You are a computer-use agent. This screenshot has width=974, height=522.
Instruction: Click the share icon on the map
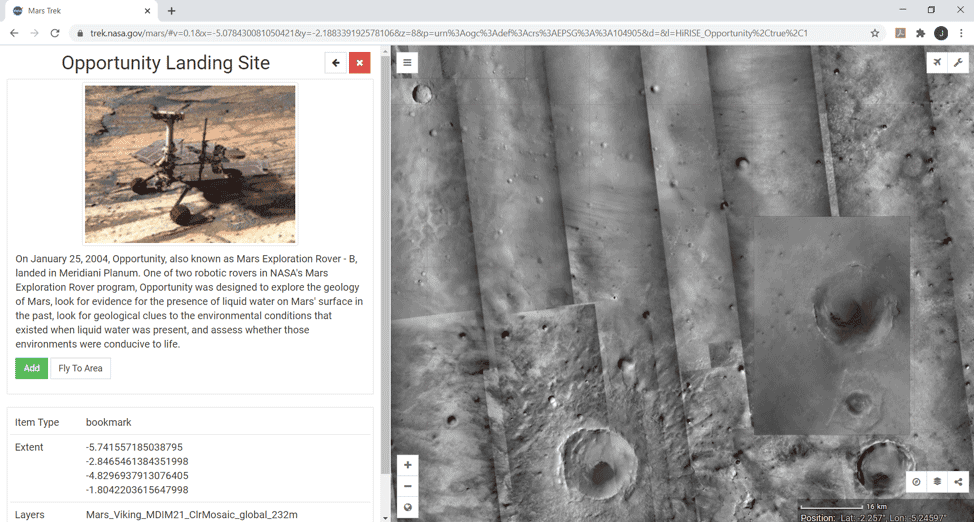coord(958,482)
